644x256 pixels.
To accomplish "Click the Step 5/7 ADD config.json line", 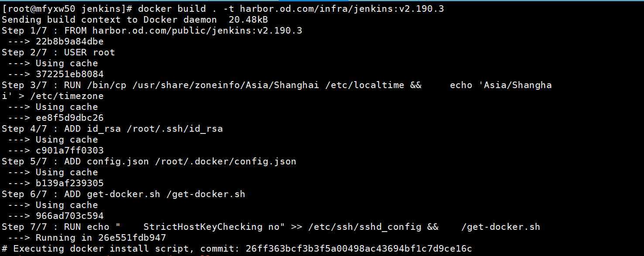I will (149, 161).
